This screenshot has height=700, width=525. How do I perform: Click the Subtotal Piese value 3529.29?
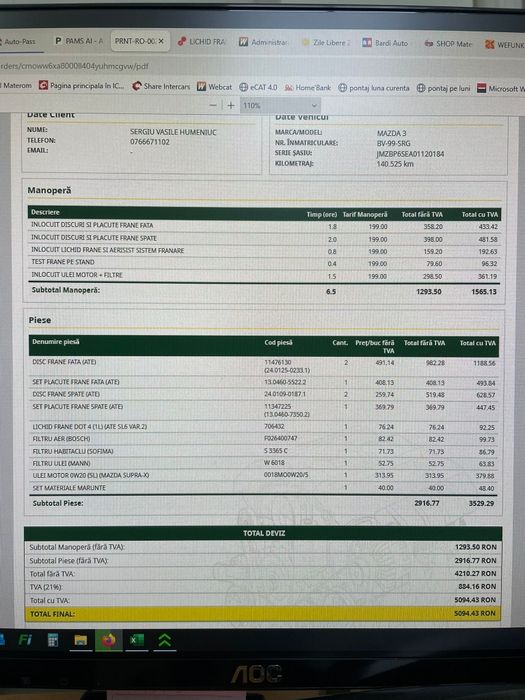click(481, 503)
